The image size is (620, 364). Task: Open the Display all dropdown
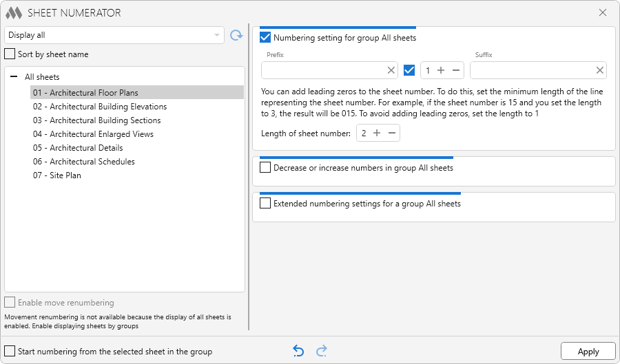tap(114, 35)
